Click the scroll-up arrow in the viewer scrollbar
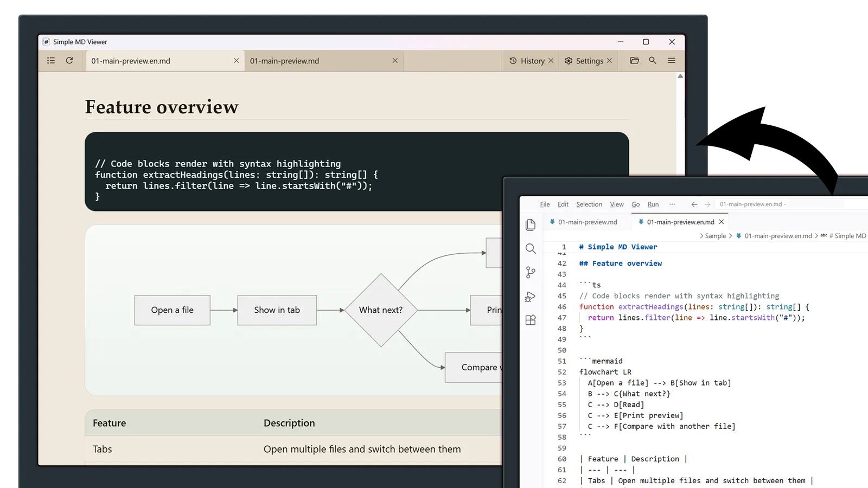868x488 pixels. coord(680,76)
